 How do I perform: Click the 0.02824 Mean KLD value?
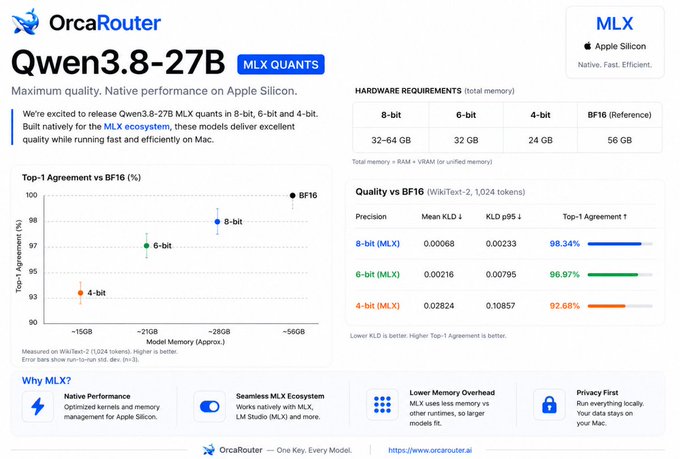point(439,306)
